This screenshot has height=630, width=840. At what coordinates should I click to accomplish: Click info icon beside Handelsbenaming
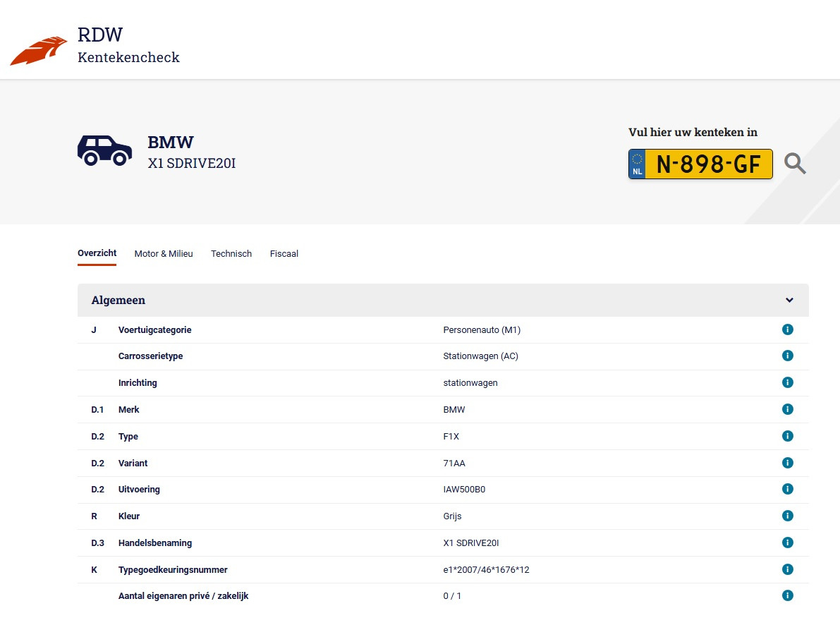coord(788,543)
